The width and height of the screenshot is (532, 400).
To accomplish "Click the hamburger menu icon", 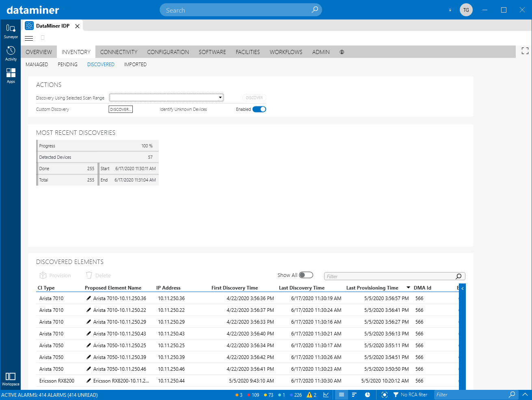I will point(29,38).
